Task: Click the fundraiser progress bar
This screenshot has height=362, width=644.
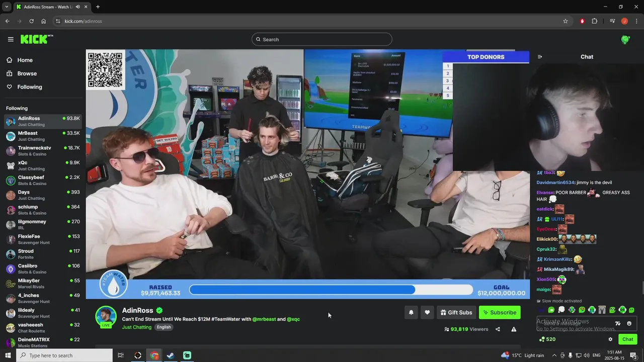Action: tap(331, 290)
